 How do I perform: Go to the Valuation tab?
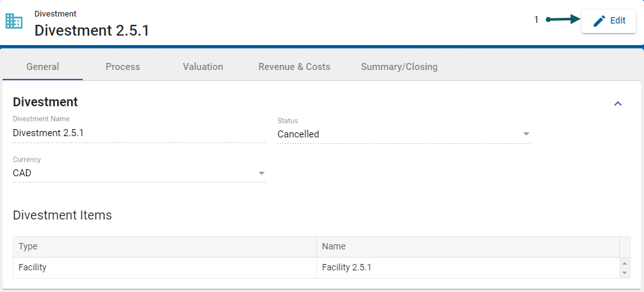203,67
